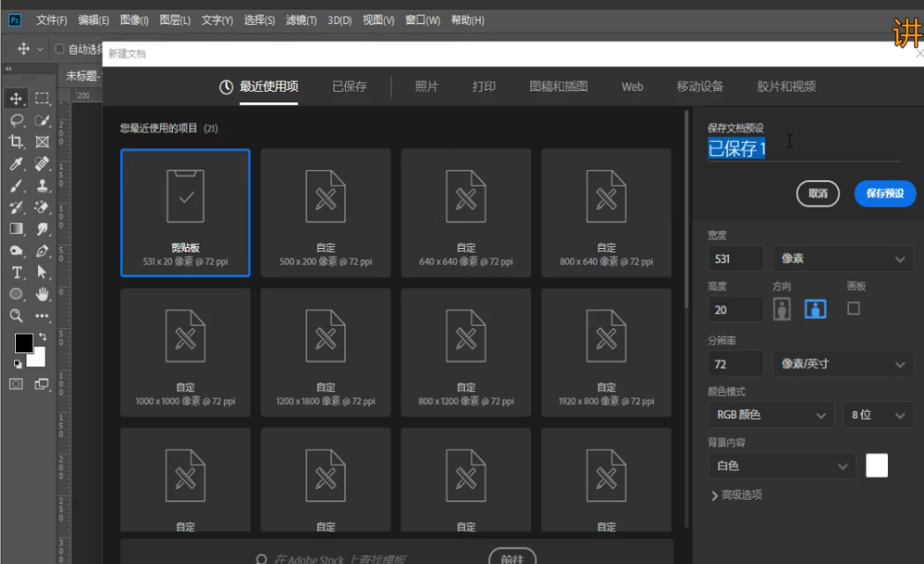Image resolution: width=924 pixels, height=564 pixels.
Task: Open the 滤镜(T) menu
Action: [x=301, y=20]
